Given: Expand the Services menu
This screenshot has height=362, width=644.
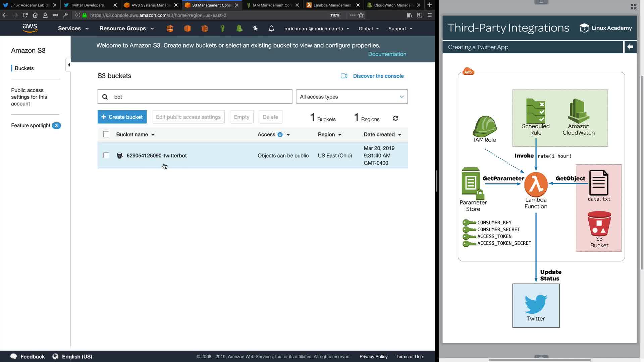Looking at the screenshot, I should click(73, 28).
